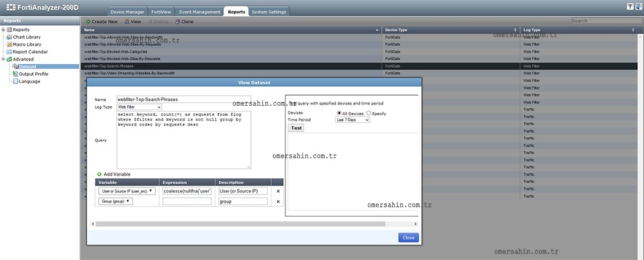Click the dialog horizontal scrollbar thumb

(x=240, y=223)
